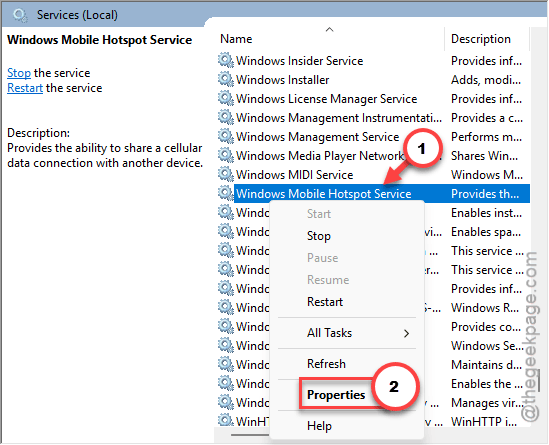The width and height of the screenshot is (549, 445).
Task: Click the 'Windows M...' description cell
Action: (486, 174)
